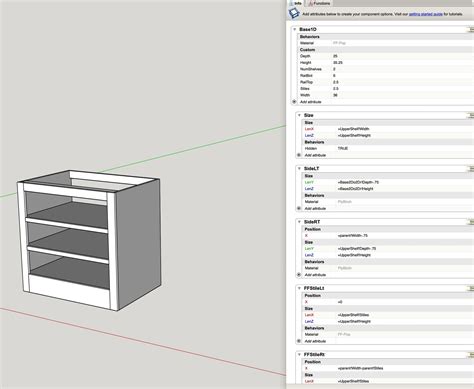Click the NumShelves value field in Base1O
Image resolution: width=474 pixels, height=389 pixels.
(x=401, y=69)
